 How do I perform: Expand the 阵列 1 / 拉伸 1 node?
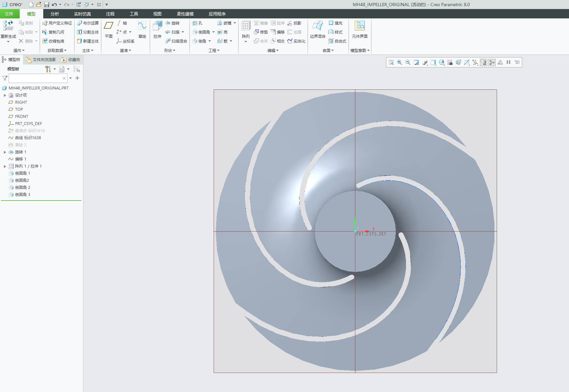[x=5, y=166]
